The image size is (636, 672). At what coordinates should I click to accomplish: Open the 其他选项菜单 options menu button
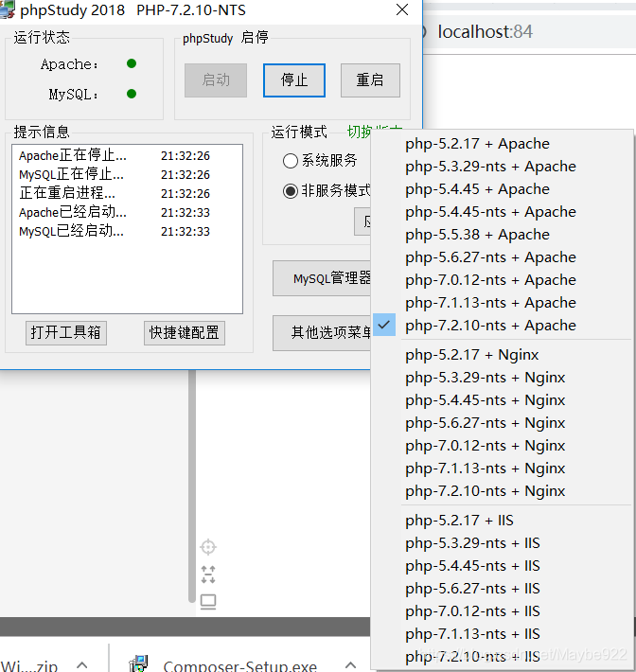click(322, 332)
